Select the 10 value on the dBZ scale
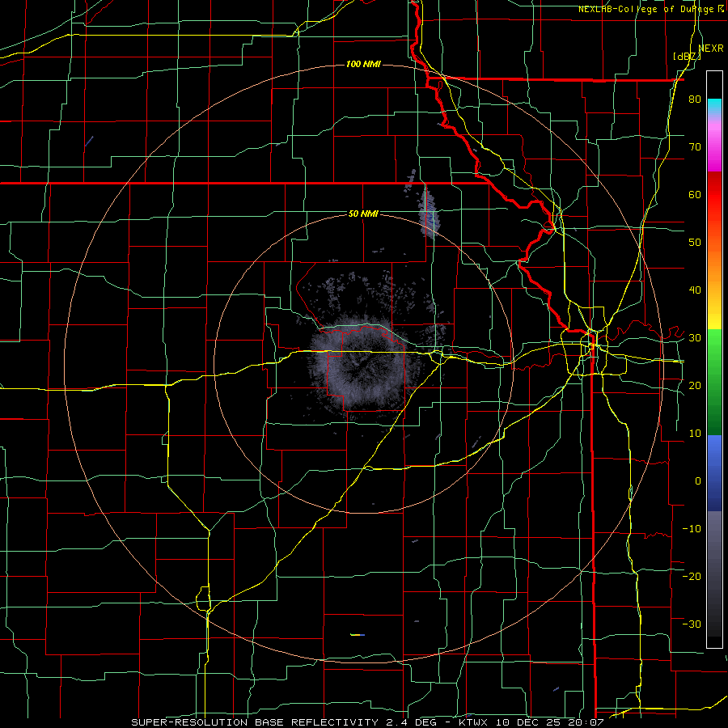This screenshot has height=728, width=728. coord(695,434)
